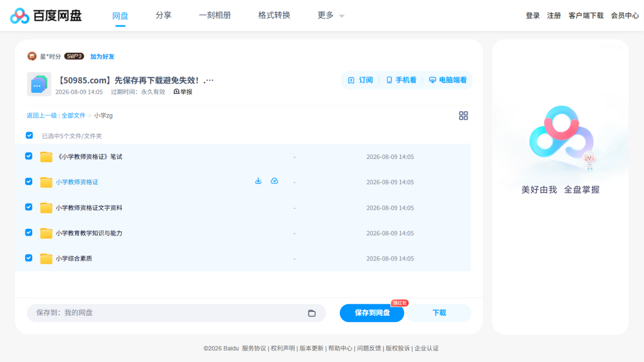
Task: Click 登录 login link
Action: point(533,16)
